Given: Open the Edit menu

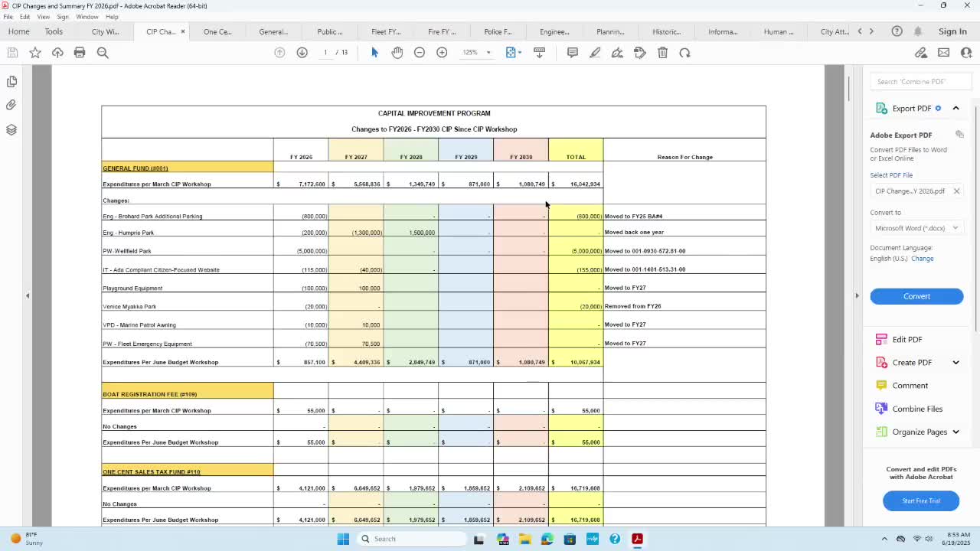Looking at the screenshot, I should point(25,17).
